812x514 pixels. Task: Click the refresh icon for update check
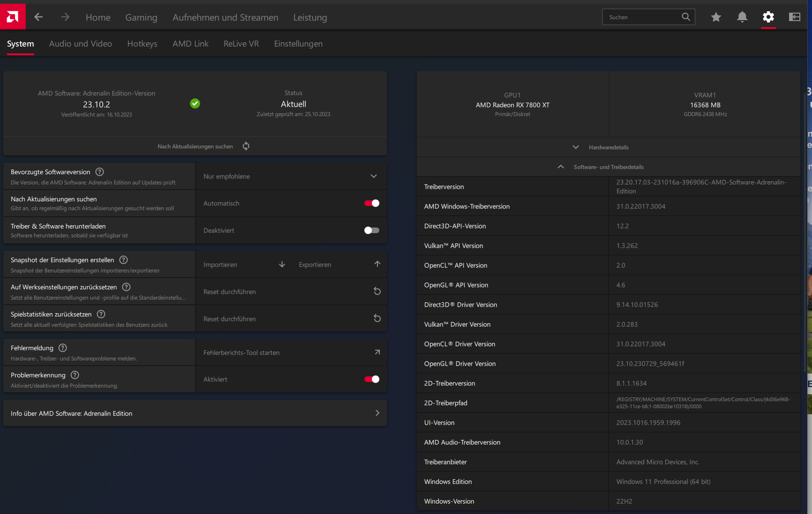[x=246, y=146]
